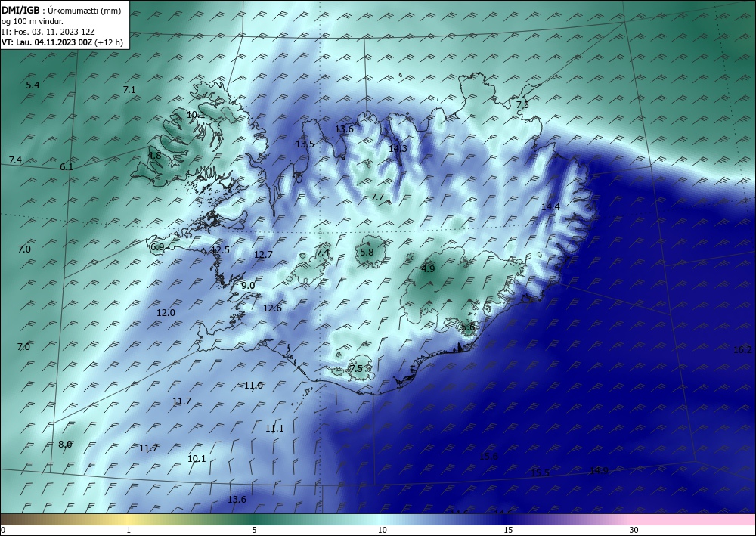Click the 12.0 map value

pyautogui.click(x=166, y=313)
